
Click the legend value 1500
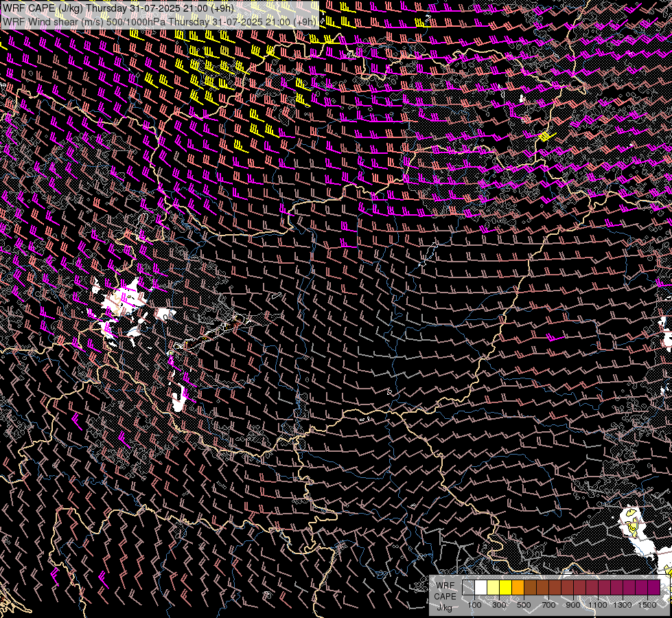(647, 605)
